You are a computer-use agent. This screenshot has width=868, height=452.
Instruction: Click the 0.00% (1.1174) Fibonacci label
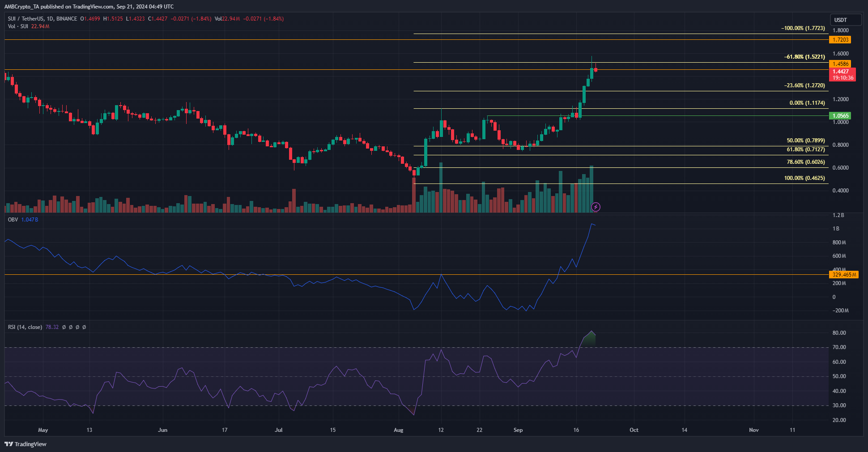[x=807, y=103]
